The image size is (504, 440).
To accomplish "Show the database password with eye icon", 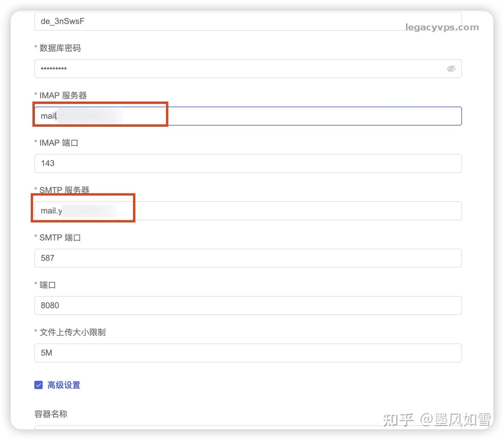I will [x=451, y=69].
